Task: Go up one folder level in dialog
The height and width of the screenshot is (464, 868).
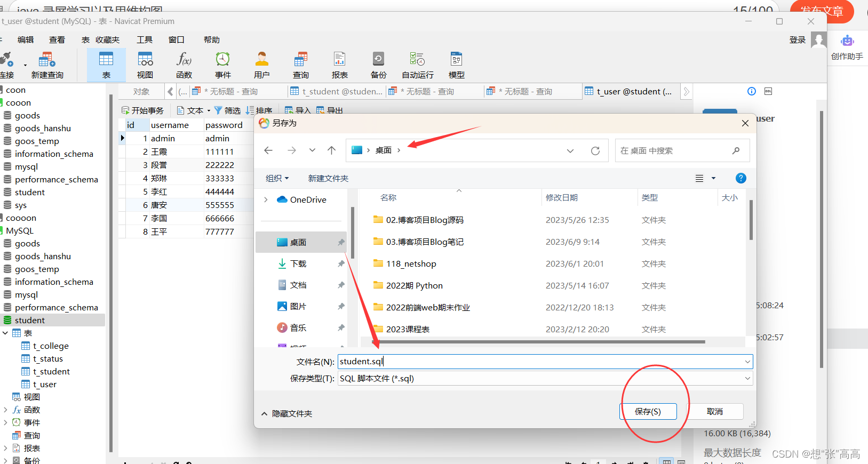Action: pos(332,150)
